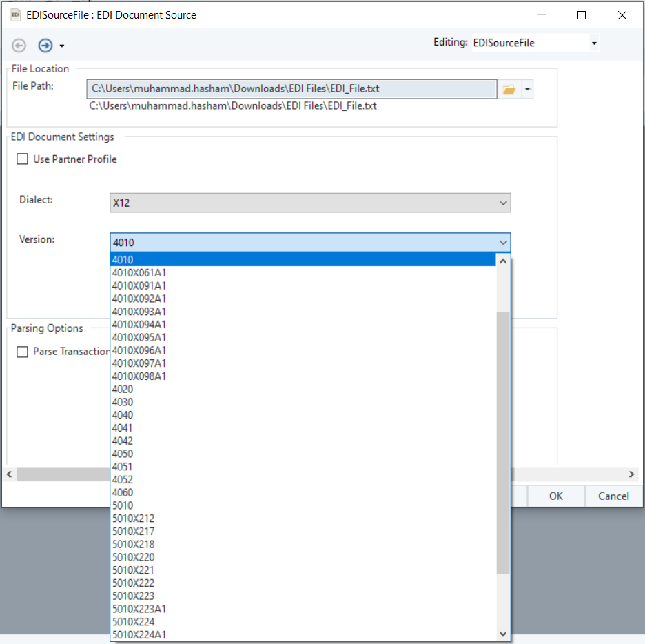645x644 pixels.
Task: Select version 4010X061A1 from the list
Action: pyautogui.click(x=139, y=273)
